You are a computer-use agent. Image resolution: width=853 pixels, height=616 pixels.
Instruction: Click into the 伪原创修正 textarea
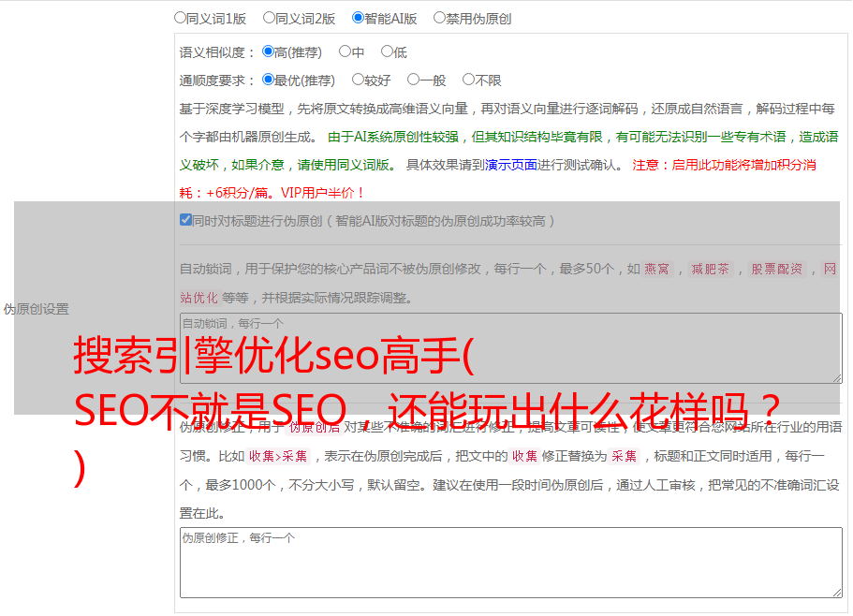pyautogui.click(x=511, y=563)
